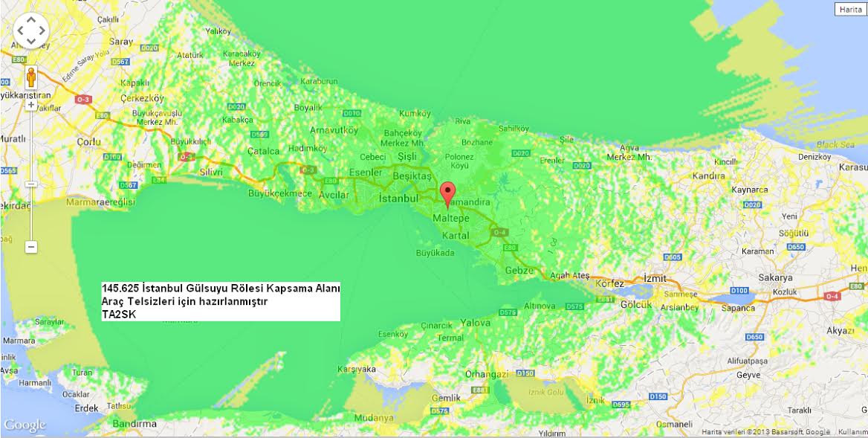Switch map type using the Harita button
Screen dimensions: 868x438
(850, 10)
